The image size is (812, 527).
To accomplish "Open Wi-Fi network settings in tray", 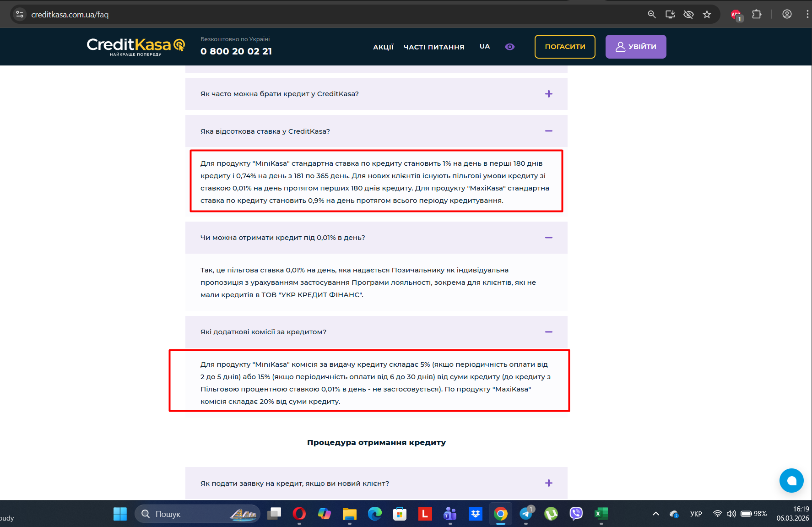I will pyautogui.click(x=718, y=514).
